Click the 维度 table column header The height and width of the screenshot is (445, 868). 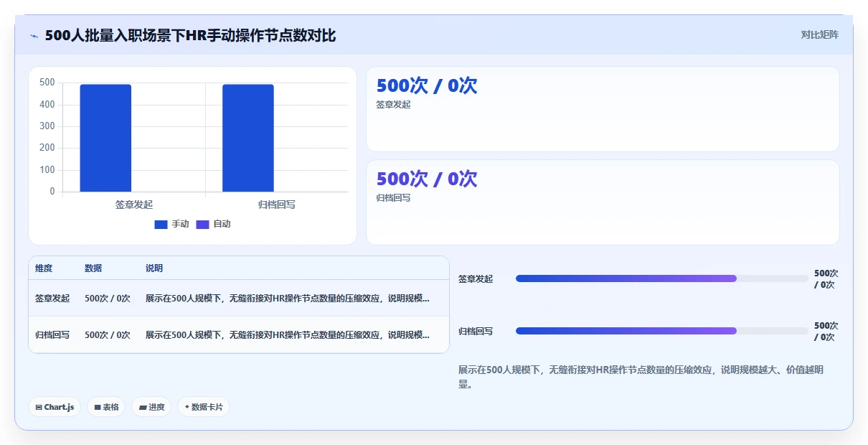pos(44,268)
